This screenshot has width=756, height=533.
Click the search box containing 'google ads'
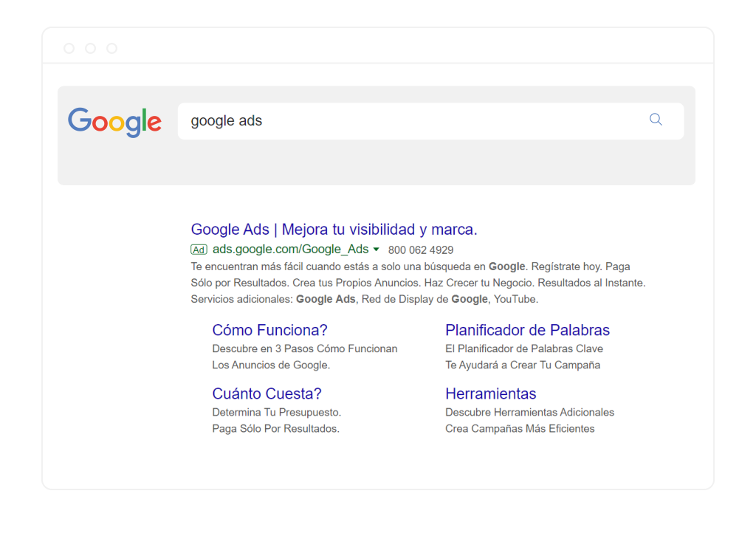click(430, 121)
